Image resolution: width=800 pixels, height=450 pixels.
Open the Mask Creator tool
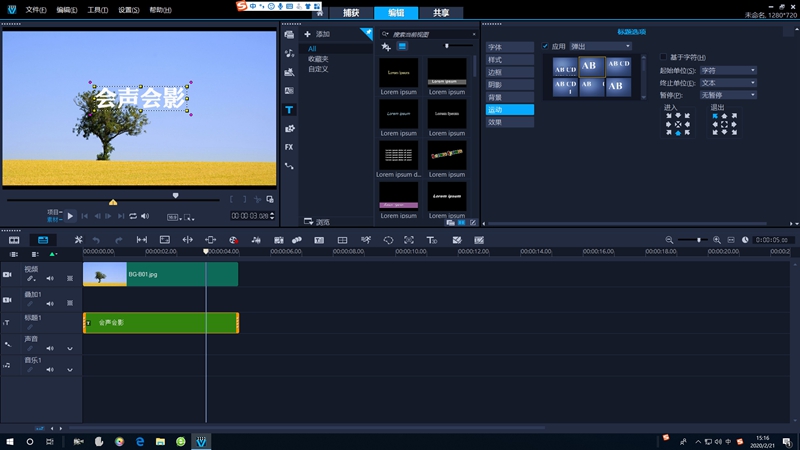click(x=388, y=240)
